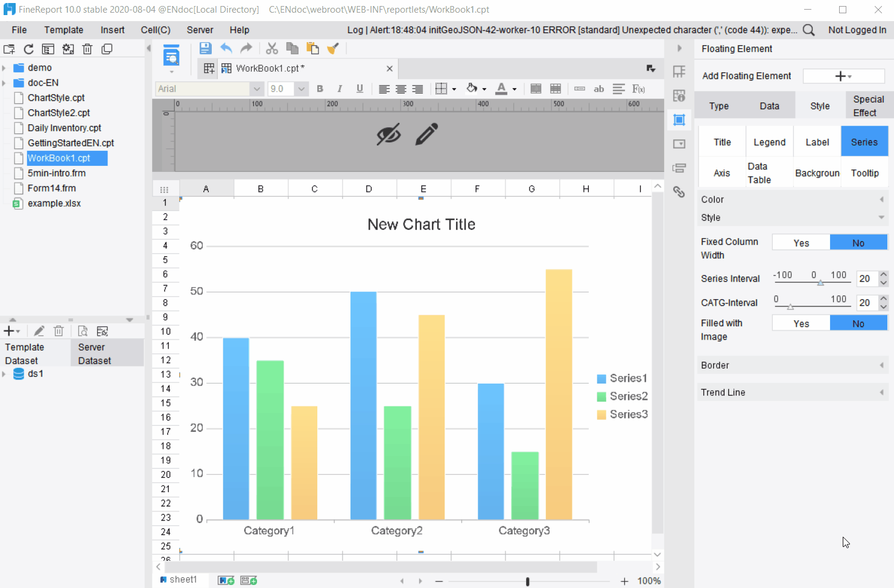Open the font color dropdown arrow
The image size is (894, 588).
515,89
